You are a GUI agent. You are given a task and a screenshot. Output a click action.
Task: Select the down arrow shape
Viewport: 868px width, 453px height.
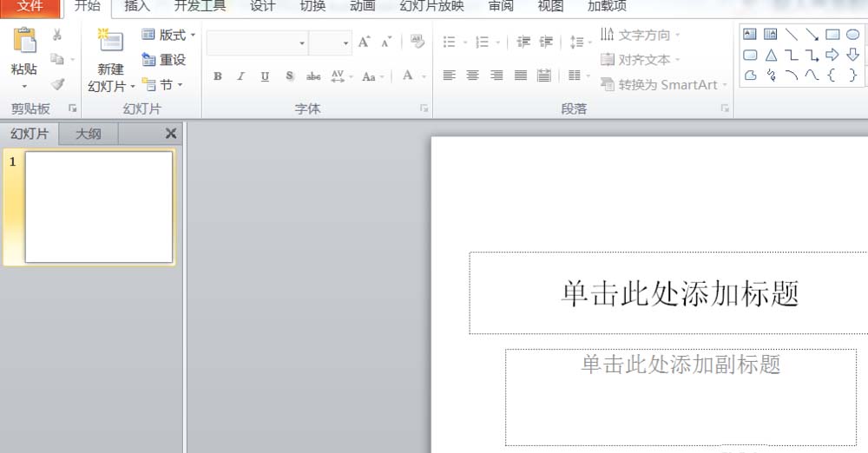(852, 55)
